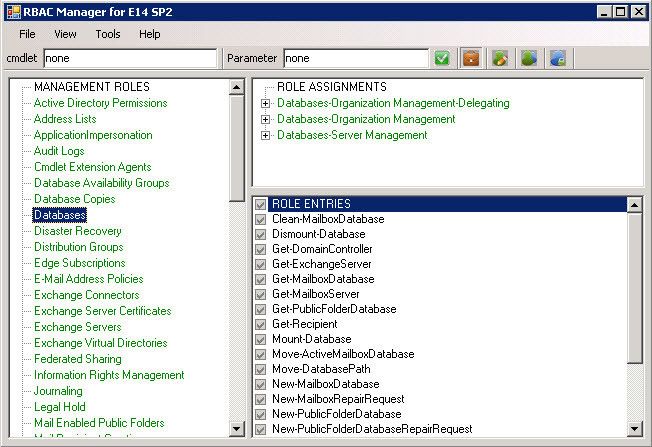
Task: Select the E-Mail Address Policies role
Action: point(89,279)
